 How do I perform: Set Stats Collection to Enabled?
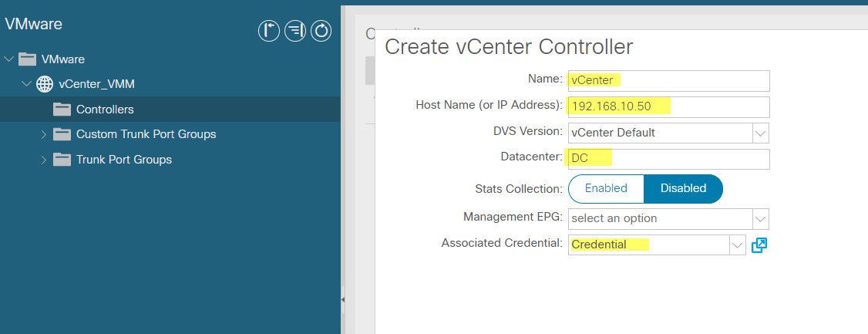tap(606, 188)
